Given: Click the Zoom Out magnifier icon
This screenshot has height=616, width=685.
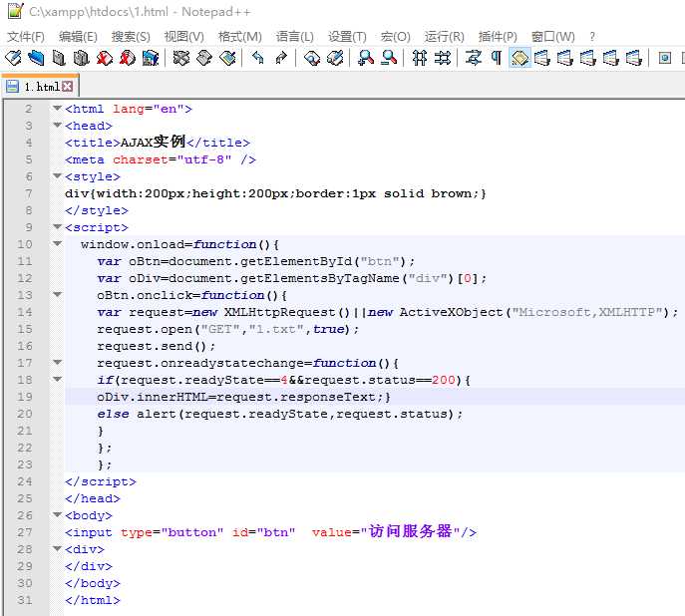Looking at the screenshot, I should pyautogui.click(x=389, y=58).
